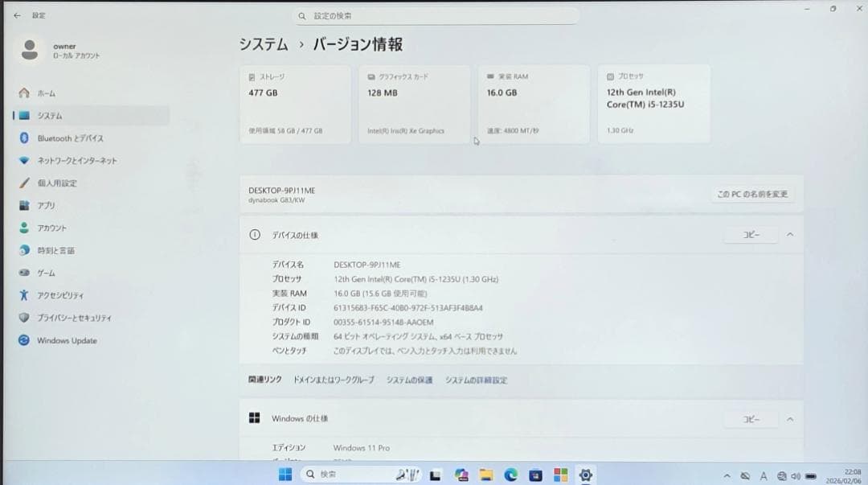
Task: Click the IME language indicator "A" in taskbar
Action: click(764, 475)
